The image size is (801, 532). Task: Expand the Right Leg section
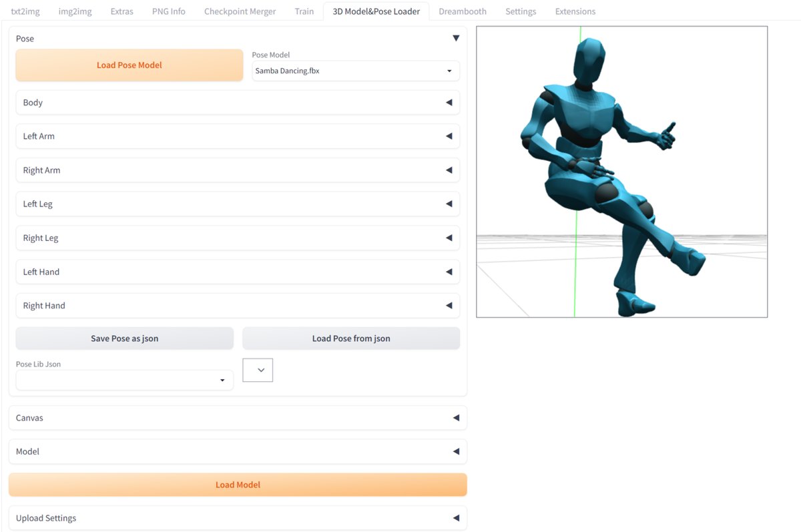[x=238, y=238]
